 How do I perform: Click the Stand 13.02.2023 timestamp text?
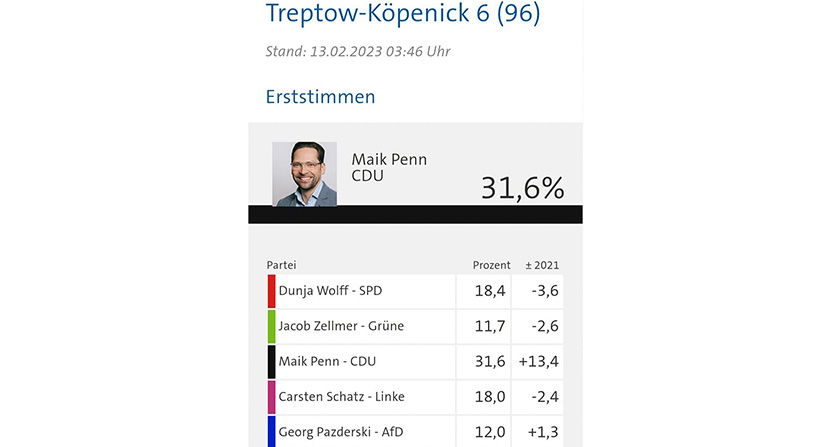[358, 51]
